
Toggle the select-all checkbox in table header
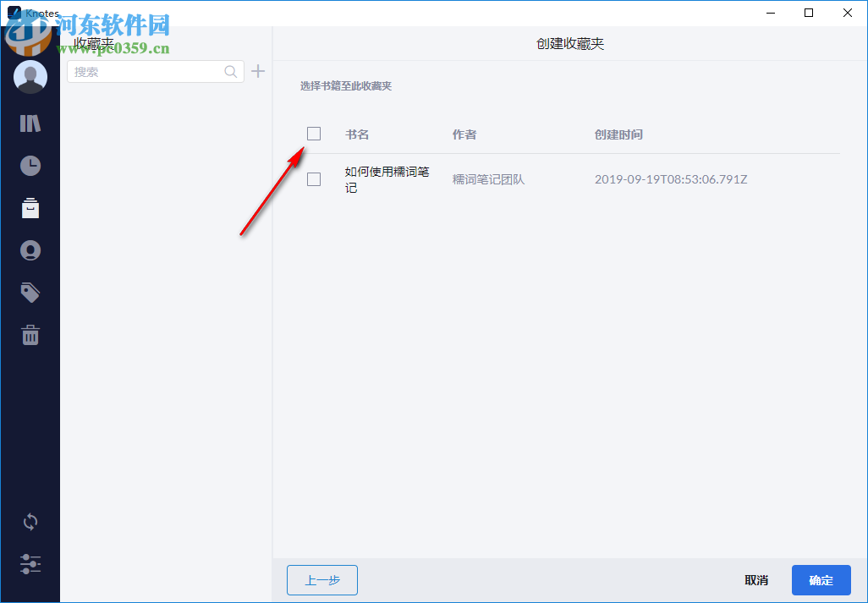click(x=314, y=134)
